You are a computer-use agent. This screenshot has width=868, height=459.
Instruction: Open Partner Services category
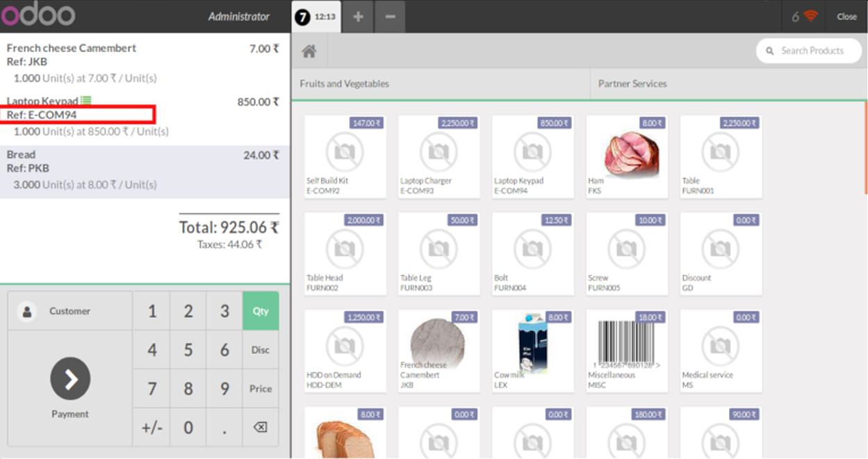click(x=728, y=83)
